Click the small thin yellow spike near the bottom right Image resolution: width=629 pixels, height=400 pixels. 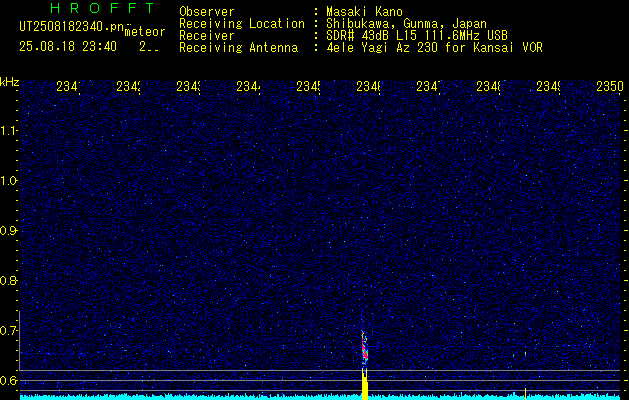(x=526, y=393)
